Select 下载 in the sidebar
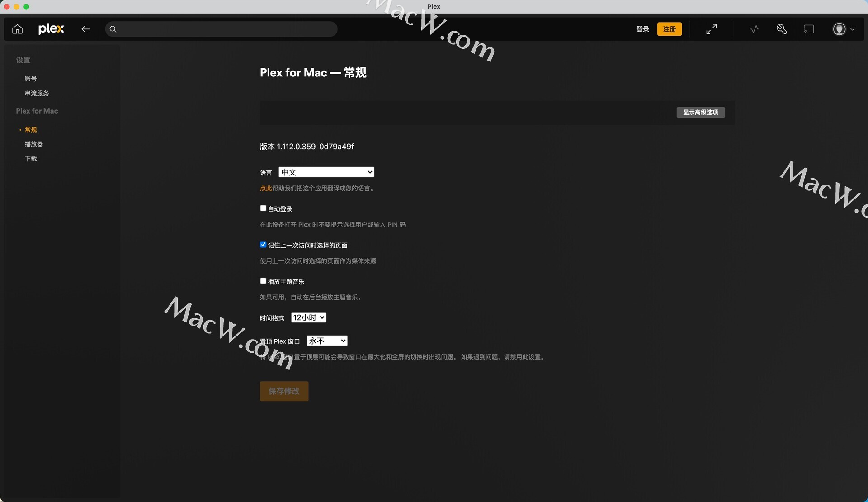 tap(31, 159)
